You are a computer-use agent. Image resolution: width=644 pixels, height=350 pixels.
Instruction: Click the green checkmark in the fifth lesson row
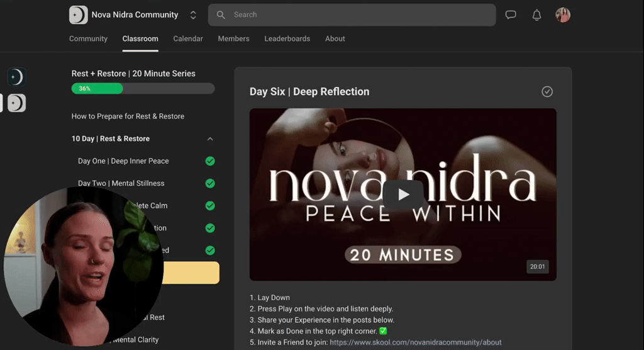pyautogui.click(x=210, y=250)
